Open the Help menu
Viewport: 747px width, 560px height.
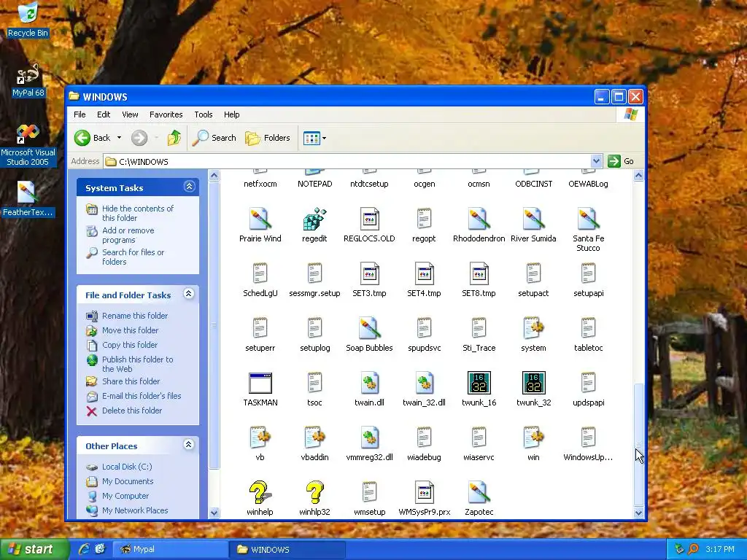tap(231, 114)
